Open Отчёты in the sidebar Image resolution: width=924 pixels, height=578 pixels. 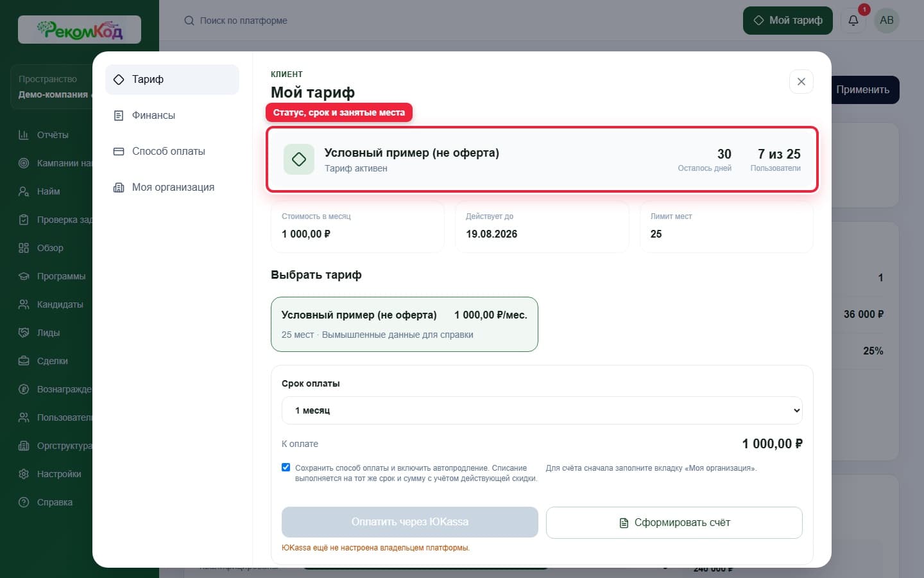coord(53,135)
